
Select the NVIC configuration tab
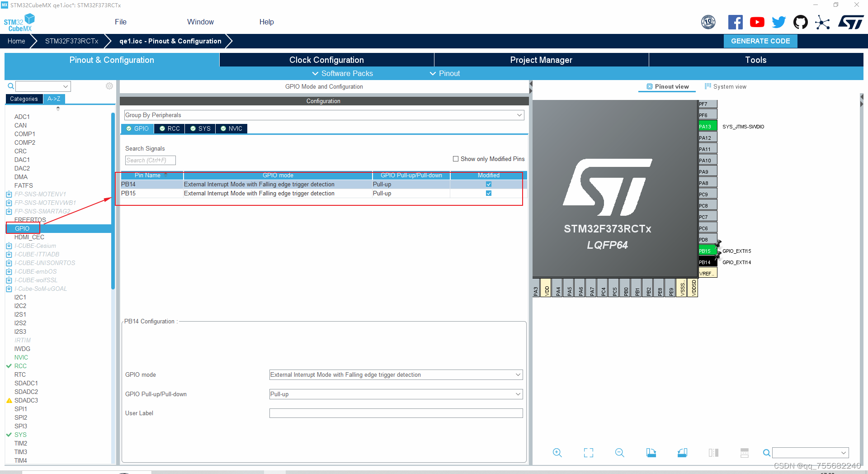click(231, 129)
